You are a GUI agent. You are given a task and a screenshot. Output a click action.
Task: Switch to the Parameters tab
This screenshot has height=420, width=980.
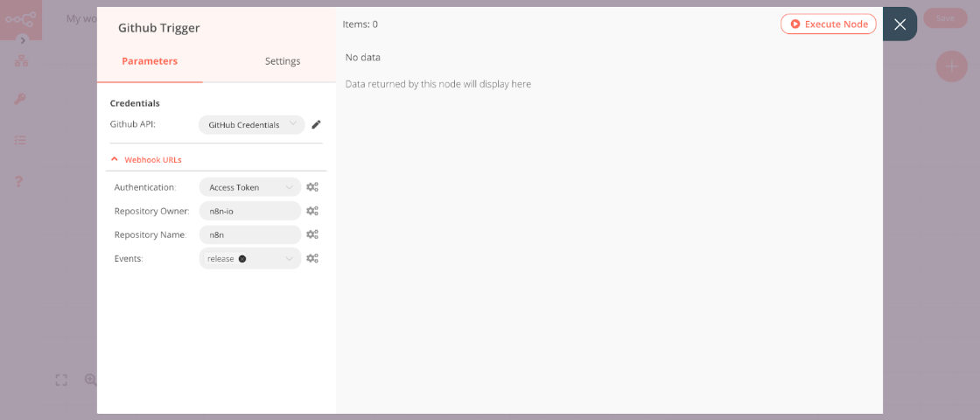click(150, 61)
